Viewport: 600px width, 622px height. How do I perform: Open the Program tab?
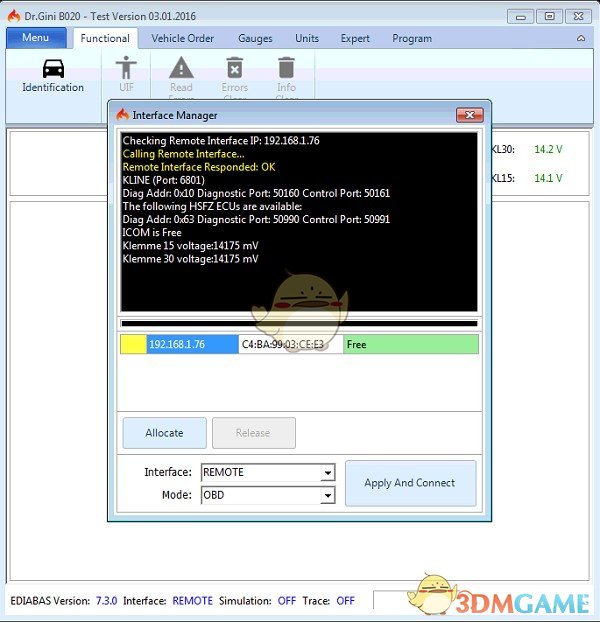point(412,38)
